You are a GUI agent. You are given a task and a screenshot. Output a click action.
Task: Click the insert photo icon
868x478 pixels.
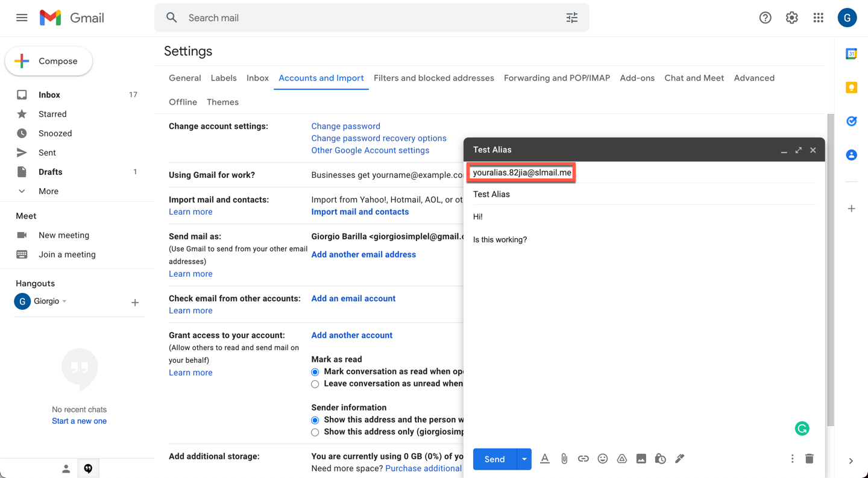click(x=641, y=459)
